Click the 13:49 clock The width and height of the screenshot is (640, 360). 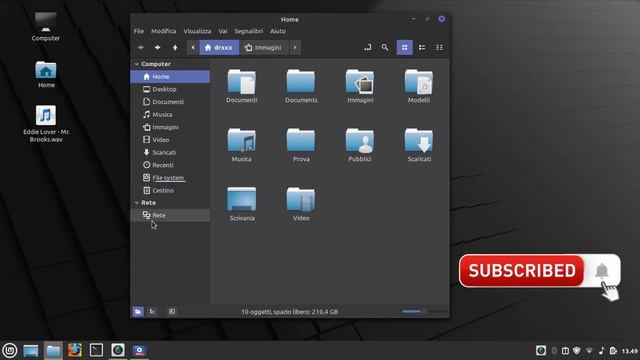[x=630, y=351]
